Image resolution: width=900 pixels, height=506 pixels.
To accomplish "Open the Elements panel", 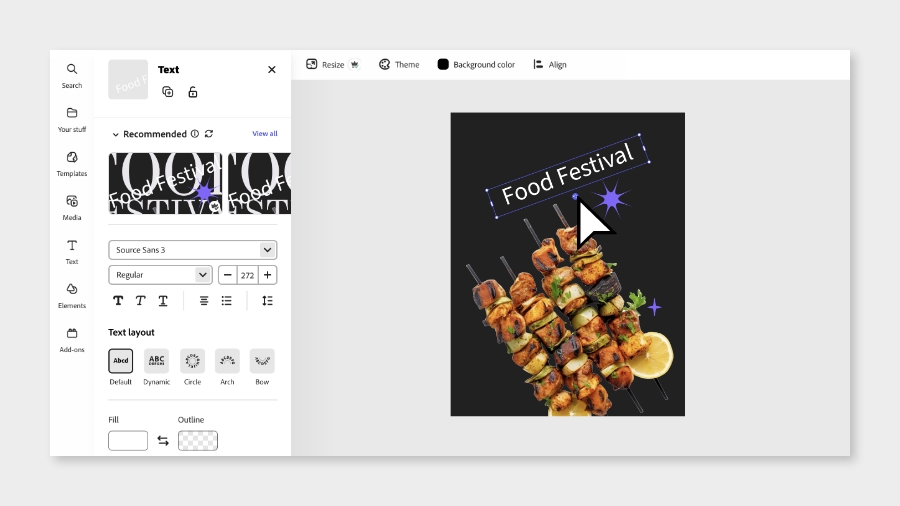I will 72,295.
